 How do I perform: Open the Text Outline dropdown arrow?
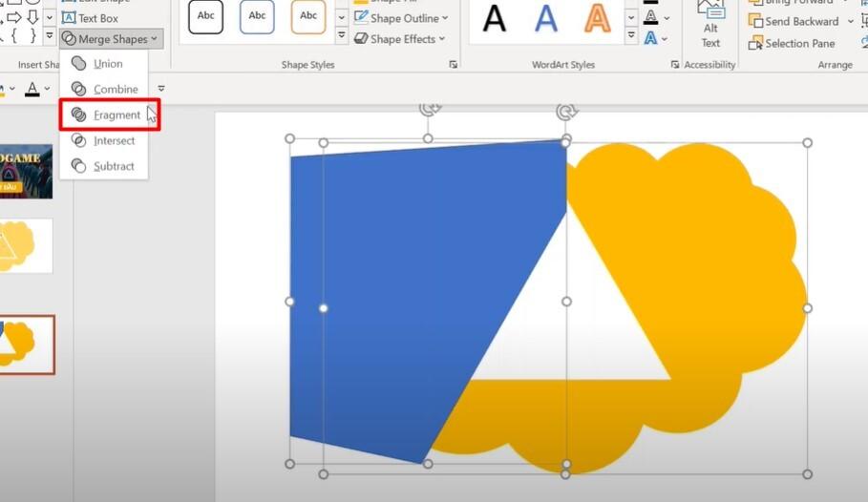(x=667, y=18)
